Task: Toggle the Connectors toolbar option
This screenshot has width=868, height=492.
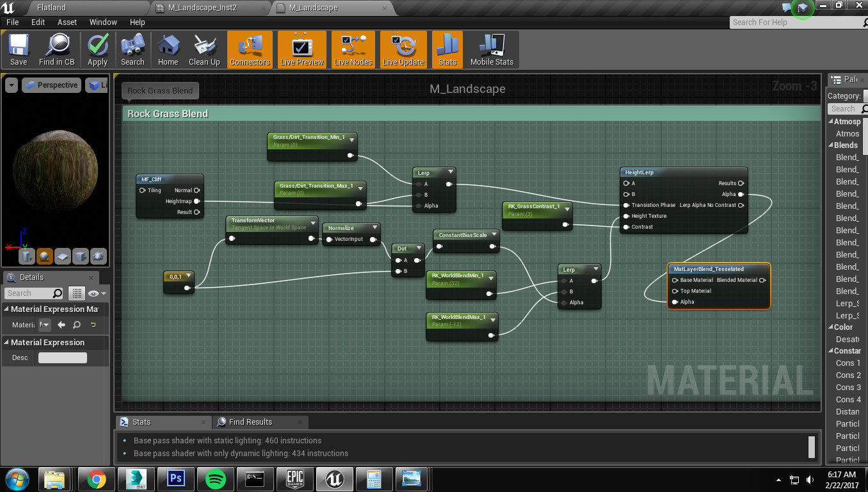Action: [250, 50]
